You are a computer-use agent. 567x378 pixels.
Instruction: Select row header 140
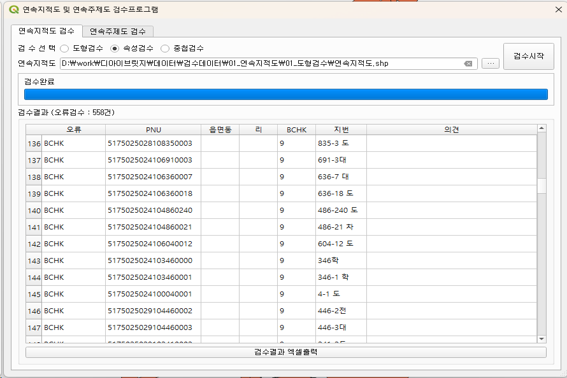(x=34, y=211)
